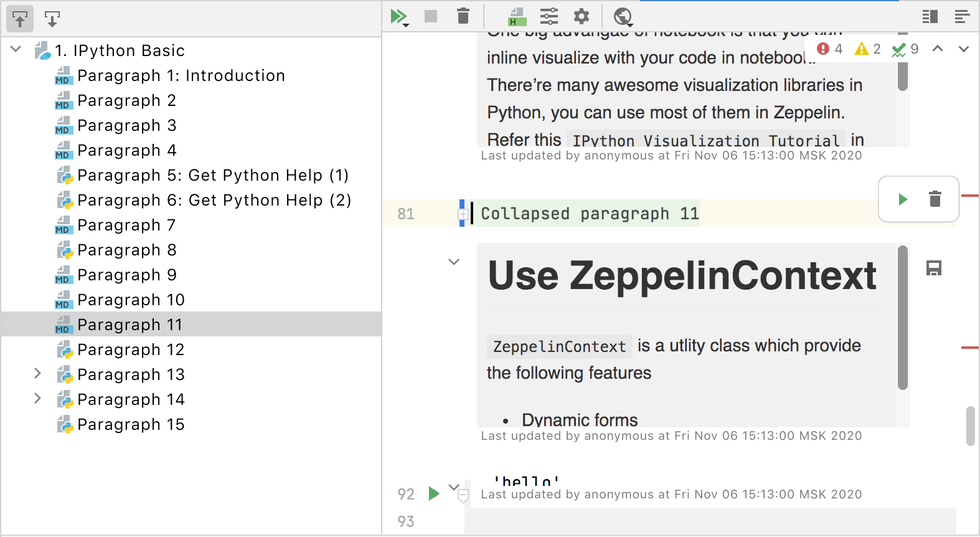Click the main editor vertical scrollbar thumb
Screen dimensions: 980x537
(x=971, y=426)
